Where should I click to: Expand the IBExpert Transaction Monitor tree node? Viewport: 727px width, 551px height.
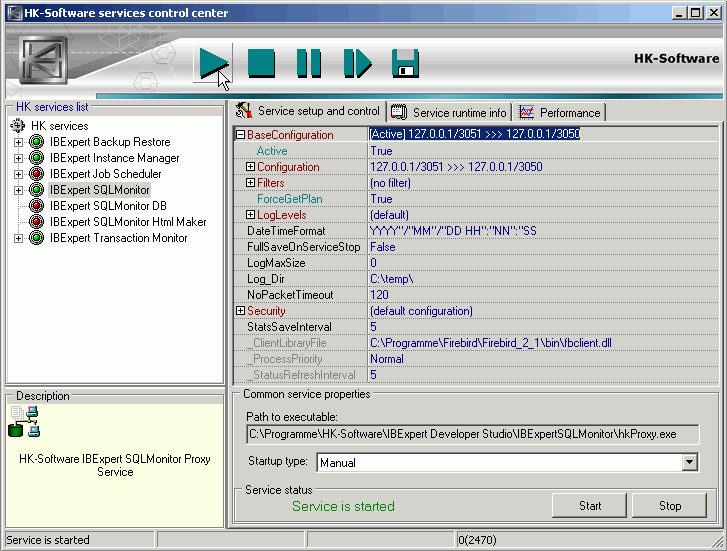point(18,238)
